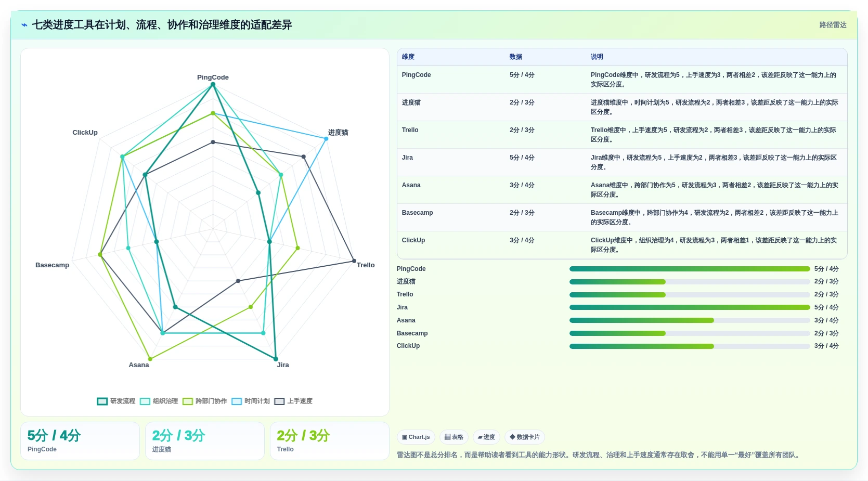Select the Asana table row name
Screen dimensions: 868x481
click(x=411, y=185)
